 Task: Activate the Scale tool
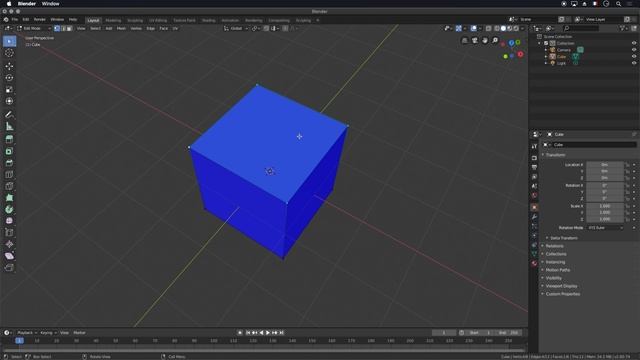coord(9,89)
